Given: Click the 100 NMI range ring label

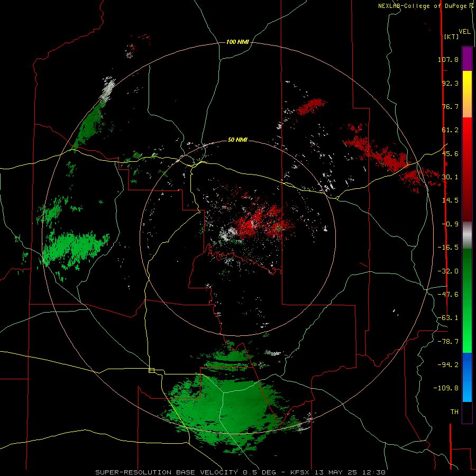Looking at the screenshot, I should click(237, 42).
